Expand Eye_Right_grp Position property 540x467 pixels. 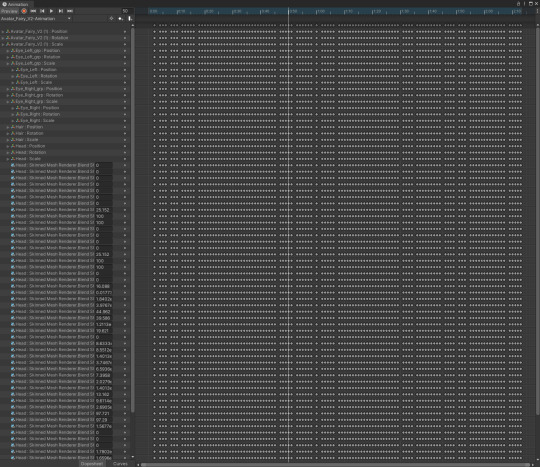click(8, 89)
